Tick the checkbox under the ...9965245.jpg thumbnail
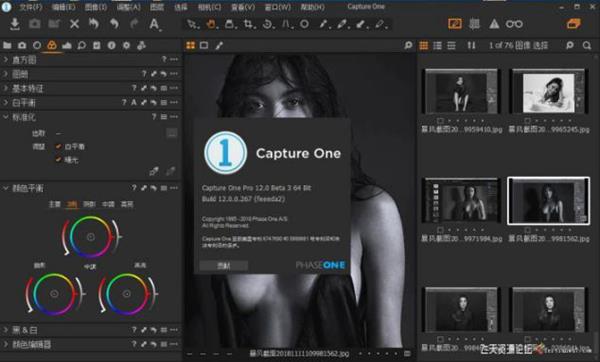This screenshot has height=362, width=600. [527, 121]
